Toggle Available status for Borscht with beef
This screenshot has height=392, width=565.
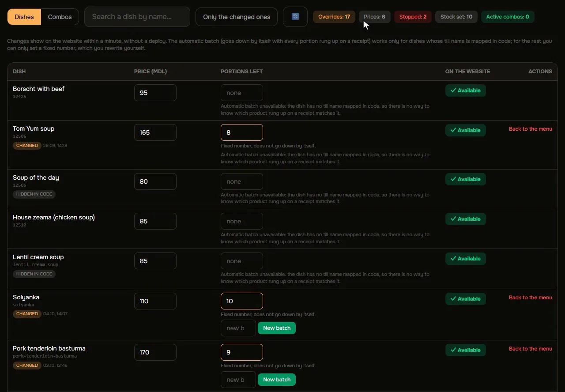click(466, 90)
